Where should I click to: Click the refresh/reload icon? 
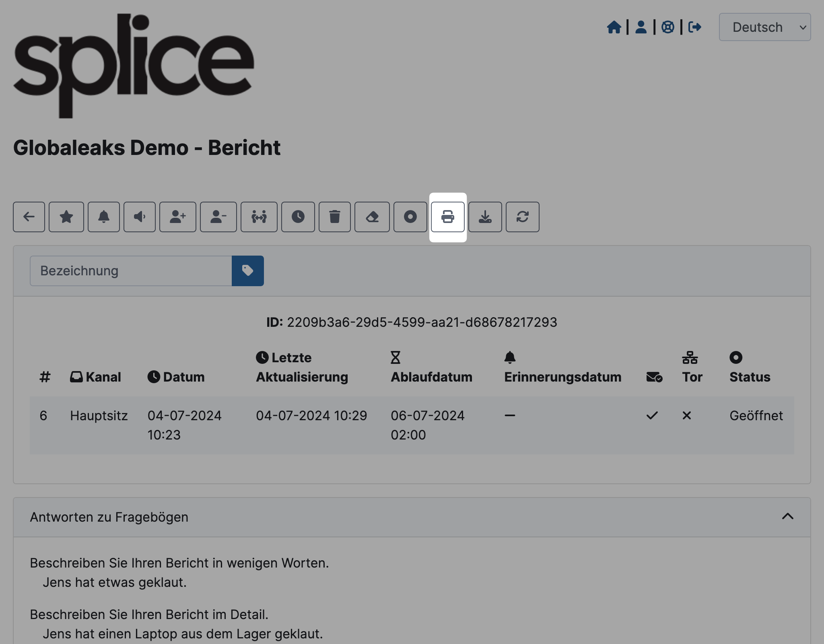pos(522,216)
